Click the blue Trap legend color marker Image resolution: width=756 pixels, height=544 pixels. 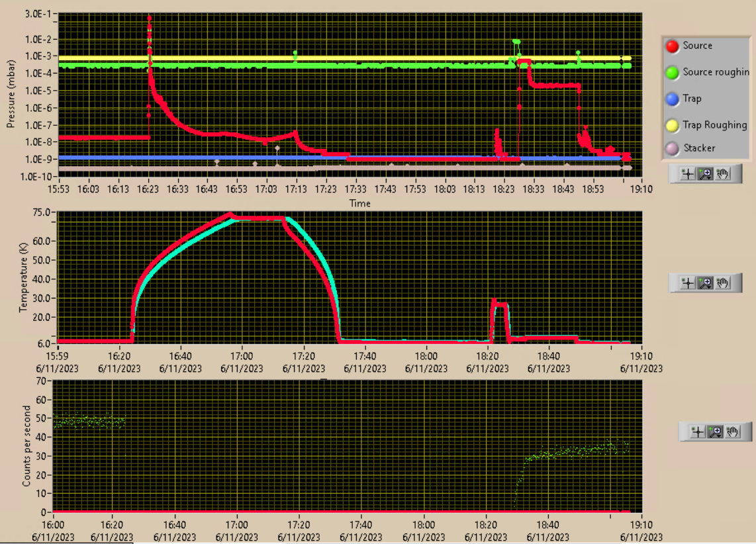(672, 99)
